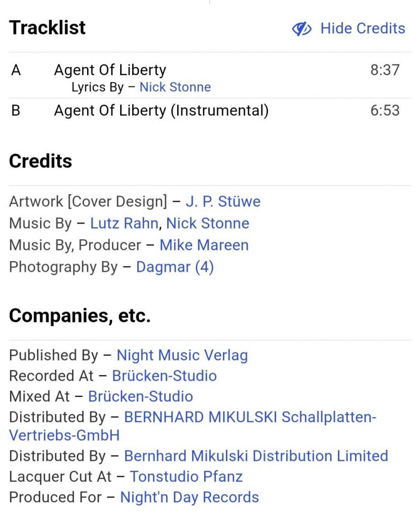Open J. P. Stüwe artist page
The image size is (420, 519).
(223, 202)
